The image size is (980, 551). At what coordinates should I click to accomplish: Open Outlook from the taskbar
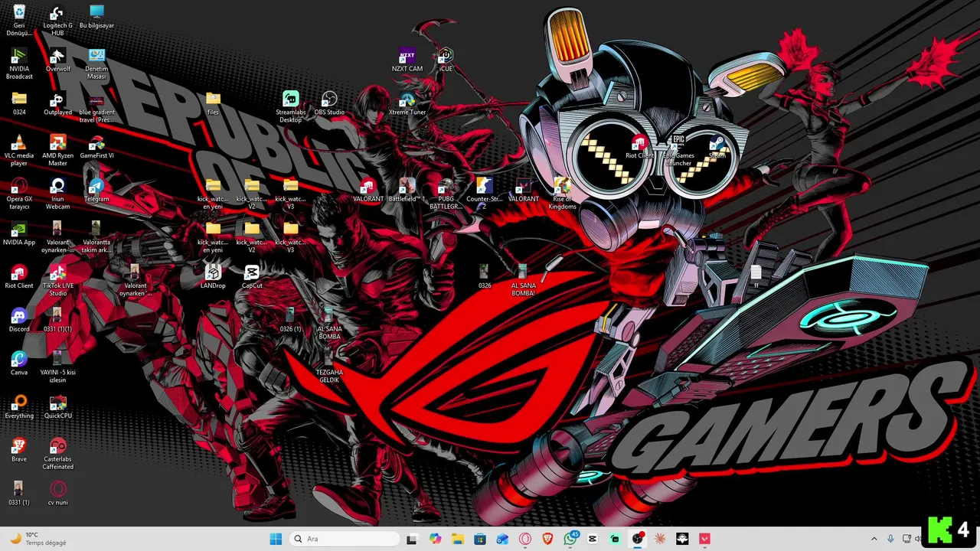[502, 539]
